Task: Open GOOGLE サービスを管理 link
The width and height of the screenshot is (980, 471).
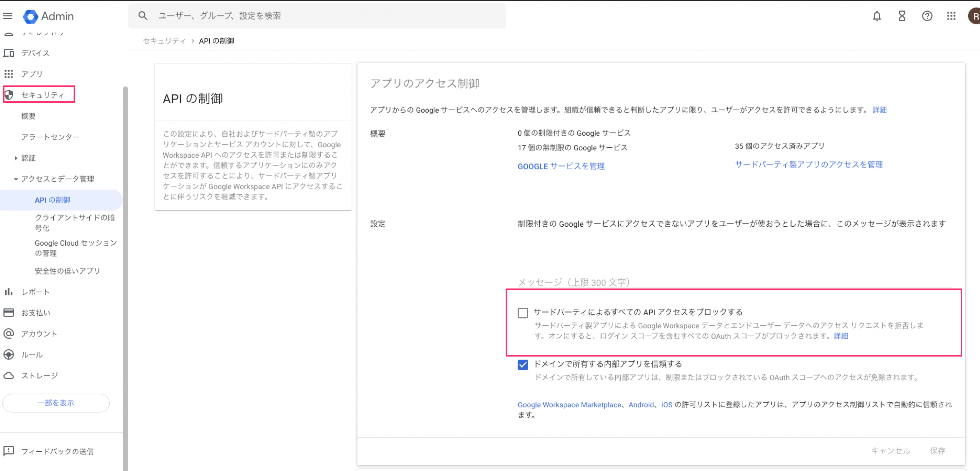Action: point(561,166)
